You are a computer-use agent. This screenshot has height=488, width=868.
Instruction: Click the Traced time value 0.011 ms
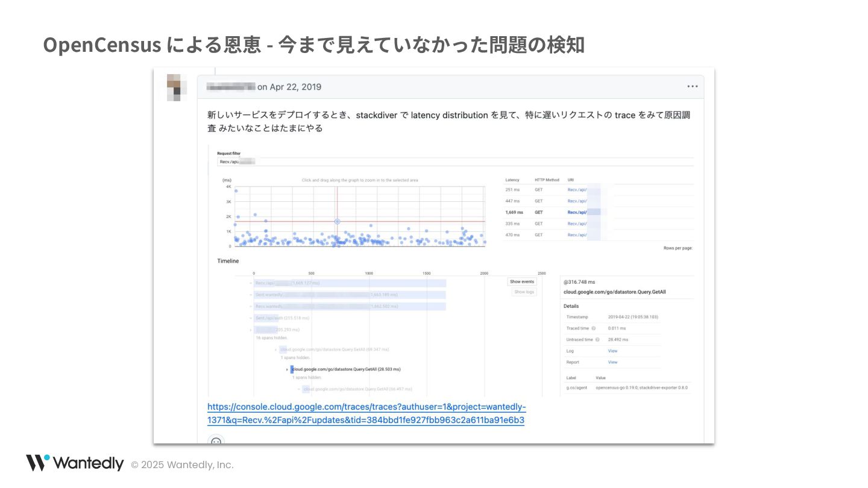[x=617, y=328]
